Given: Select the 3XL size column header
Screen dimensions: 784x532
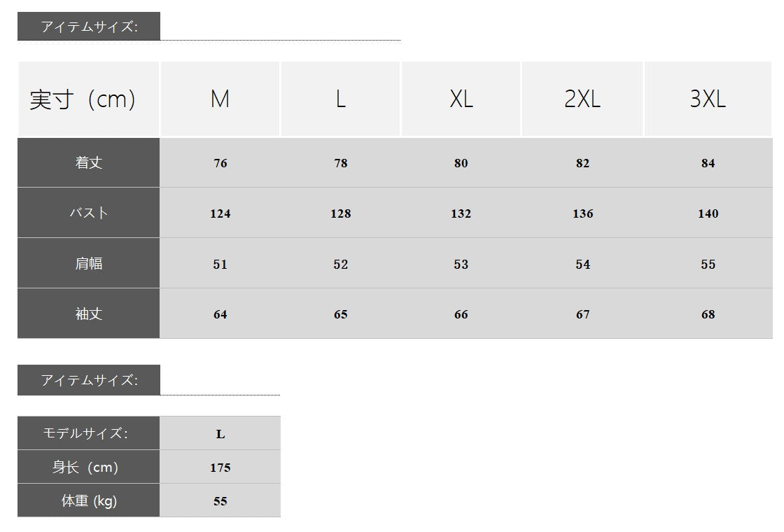Looking at the screenshot, I should click(708, 99).
